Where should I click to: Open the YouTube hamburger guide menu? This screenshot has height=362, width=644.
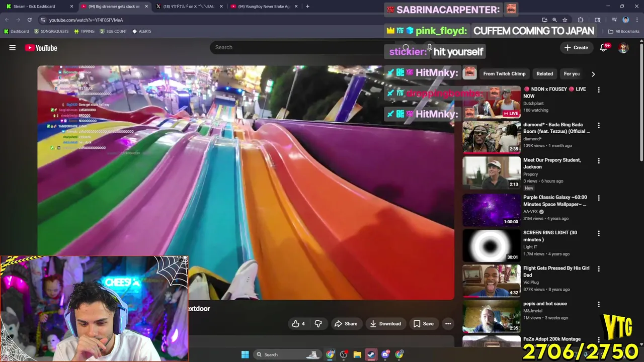click(13, 48)
